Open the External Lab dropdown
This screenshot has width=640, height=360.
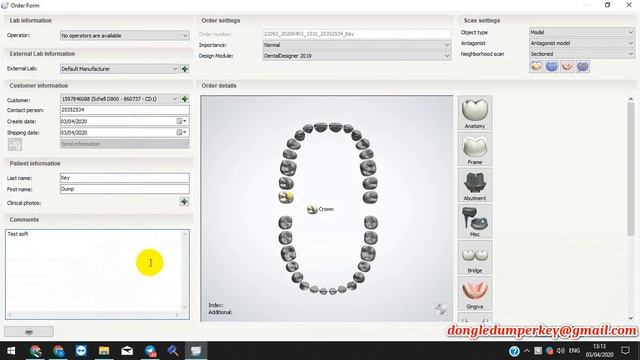119,69
